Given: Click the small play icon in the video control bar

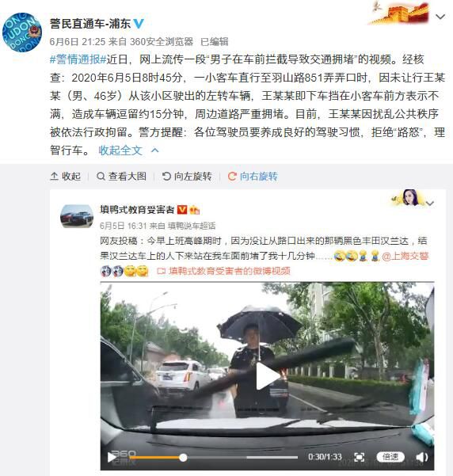Looking at the screenshot, I should click(112, 457).
